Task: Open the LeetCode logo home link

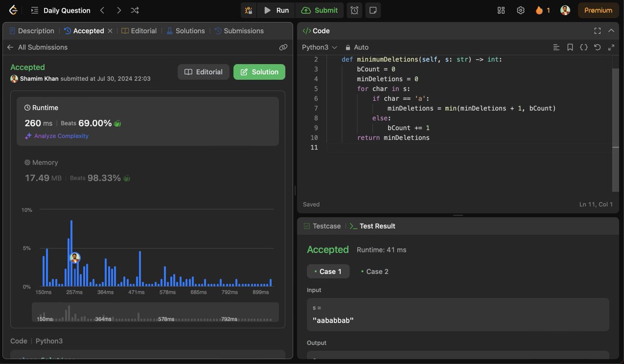Action: [x=12, y=10]
